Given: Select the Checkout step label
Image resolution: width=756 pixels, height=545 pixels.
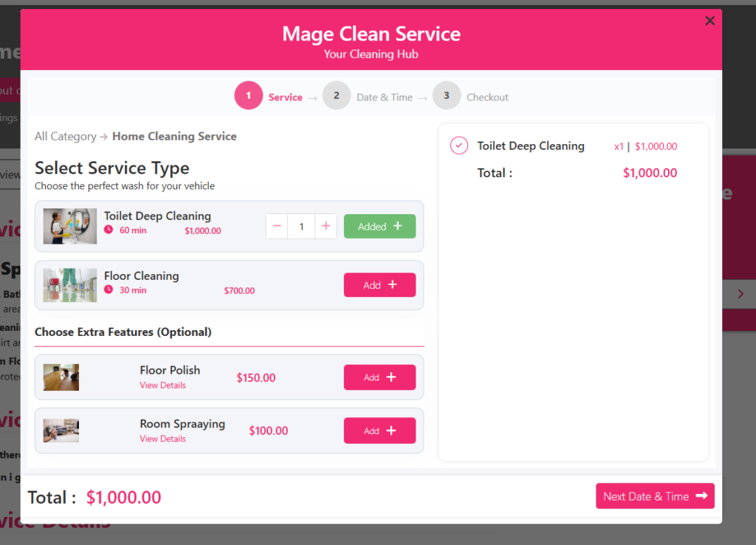Looking at the screenshot, I should click(x=488, y=97).
